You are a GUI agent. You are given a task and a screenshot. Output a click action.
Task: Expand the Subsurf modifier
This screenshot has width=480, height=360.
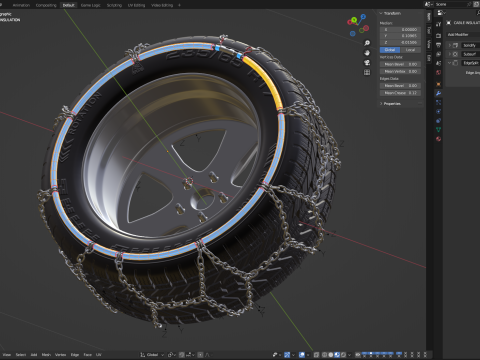(x=450, y=54)
